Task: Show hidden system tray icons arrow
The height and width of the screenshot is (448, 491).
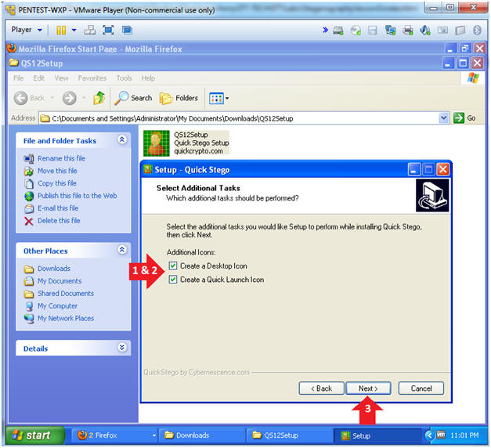Action: (x=429, y=435)
